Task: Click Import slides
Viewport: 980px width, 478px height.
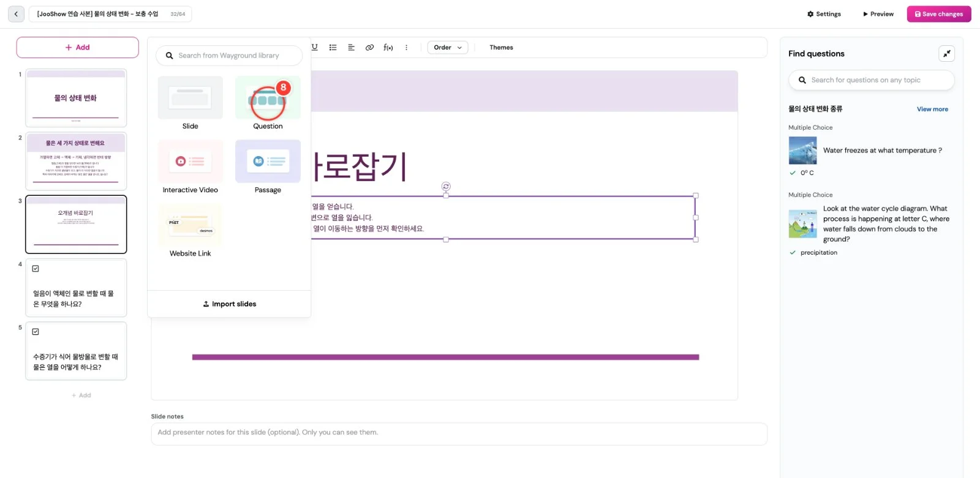Action: 229,304
